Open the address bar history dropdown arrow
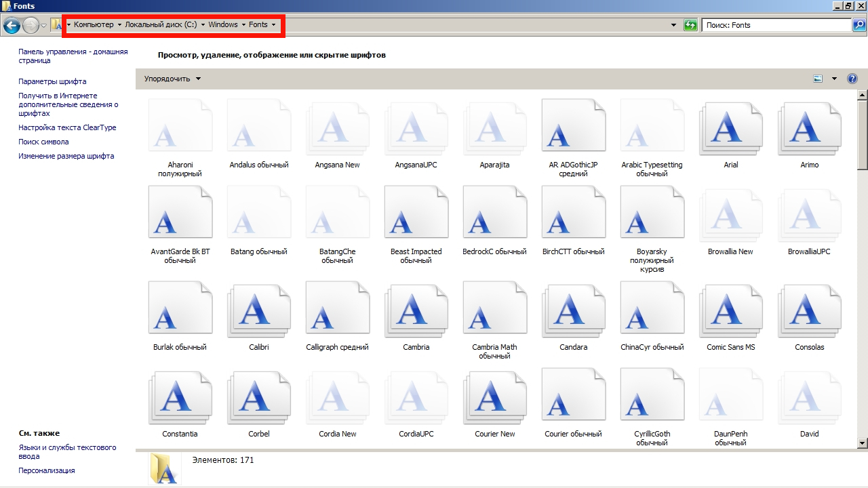The height and width of the screenshot is (488, 868). (673, 25)
